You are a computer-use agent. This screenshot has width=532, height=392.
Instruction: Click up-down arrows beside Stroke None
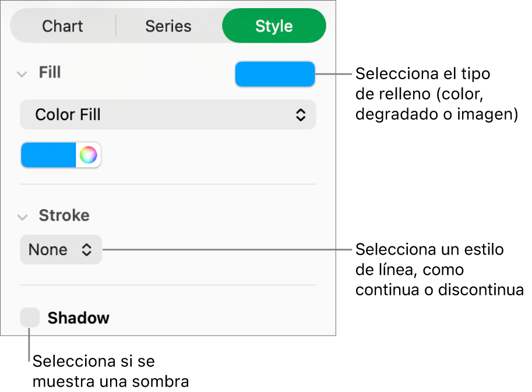pyautogui.click(x=86, y=250)
